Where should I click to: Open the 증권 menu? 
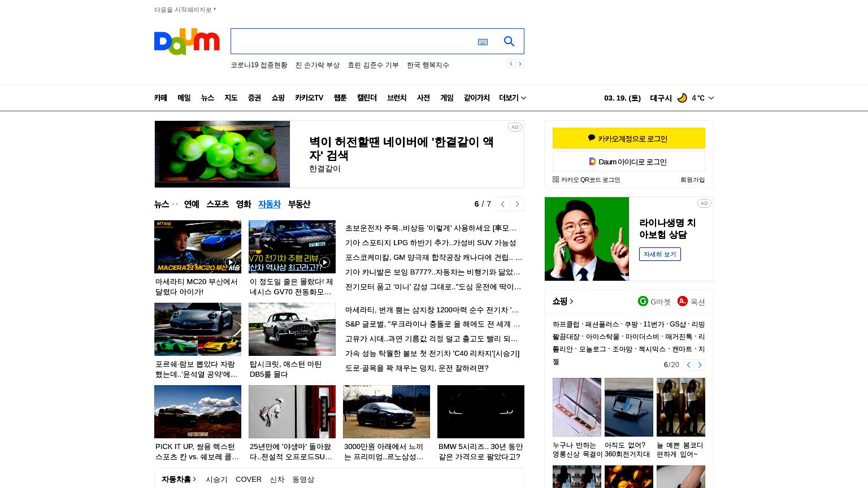[x=254, y=98]
